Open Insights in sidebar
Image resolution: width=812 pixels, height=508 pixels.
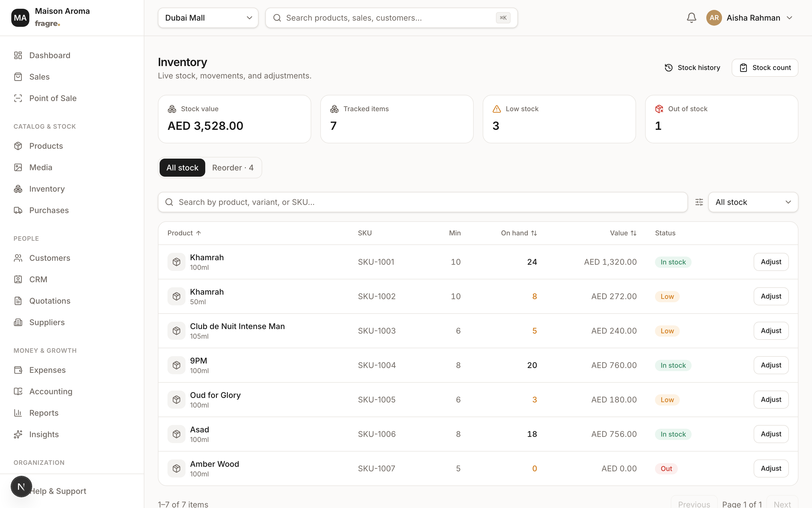click(x=72, y=434)
